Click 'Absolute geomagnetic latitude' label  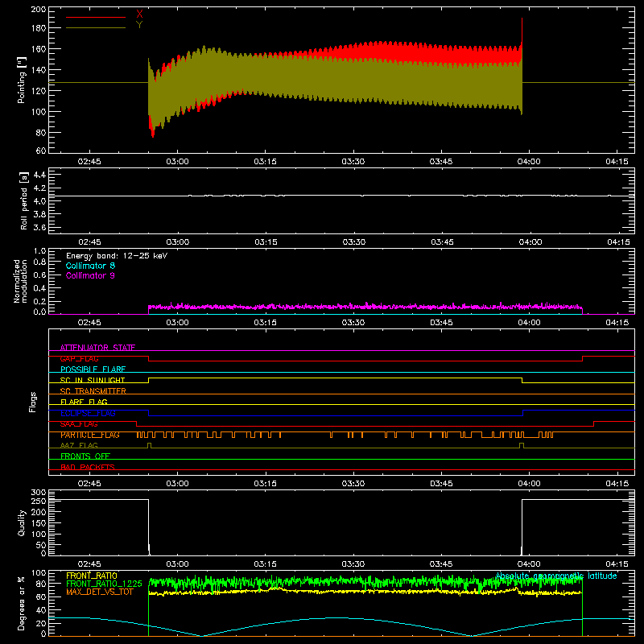pos(556,576)
